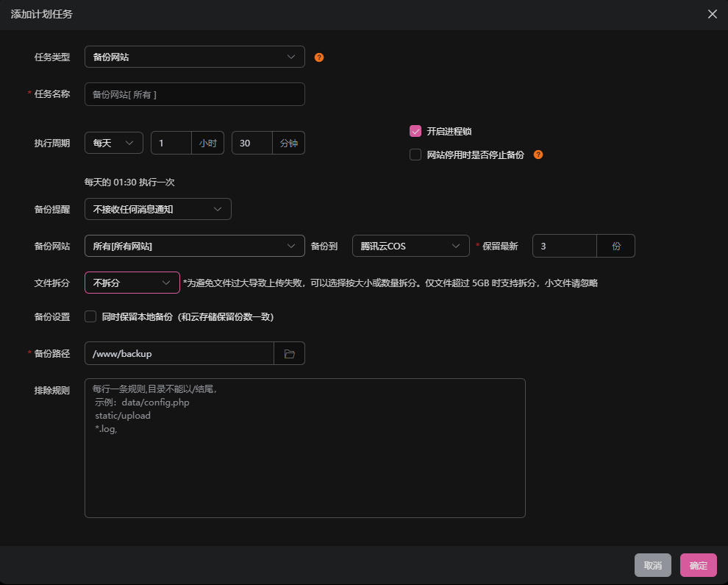Click the 备份路径 field showing /www/backup
The height and width of the screenshot is (585, 728).
[x=180, y=353]
